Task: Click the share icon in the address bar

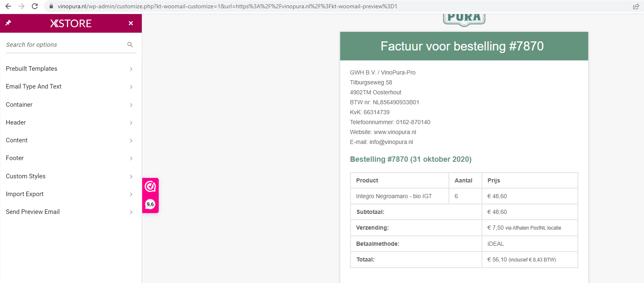Action: [x=636, y=6]
